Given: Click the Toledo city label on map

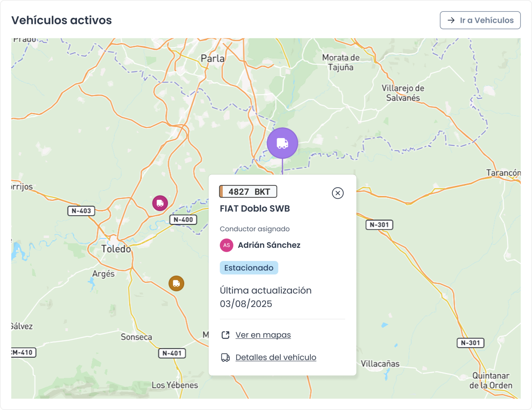Looking at the screenshot, I should (116, 249).
